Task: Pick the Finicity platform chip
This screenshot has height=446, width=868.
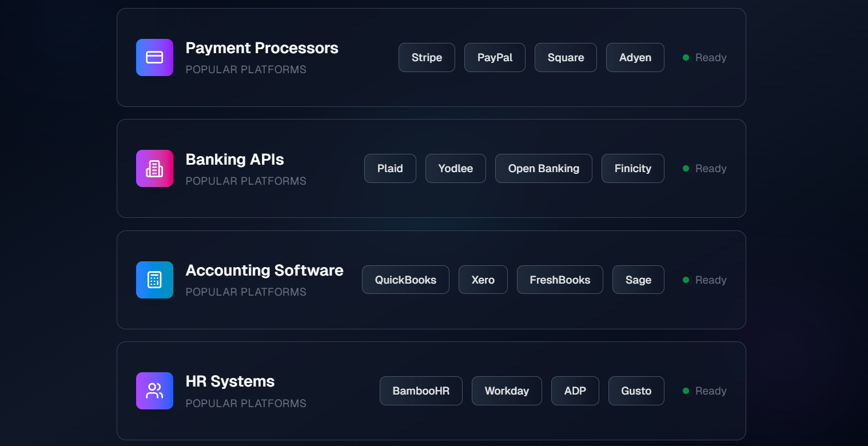Action: point(633,168)
